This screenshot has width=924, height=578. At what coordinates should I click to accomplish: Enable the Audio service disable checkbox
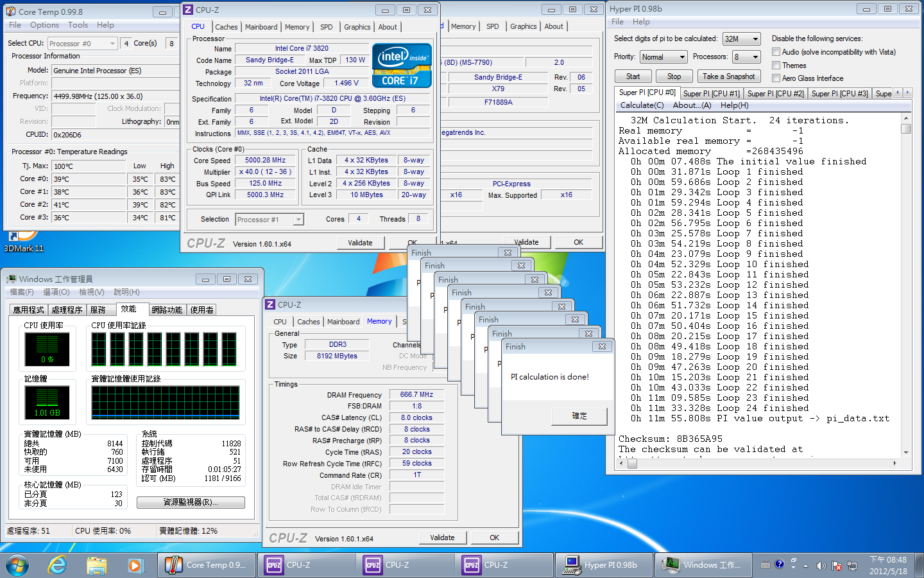tap(776, 52)
